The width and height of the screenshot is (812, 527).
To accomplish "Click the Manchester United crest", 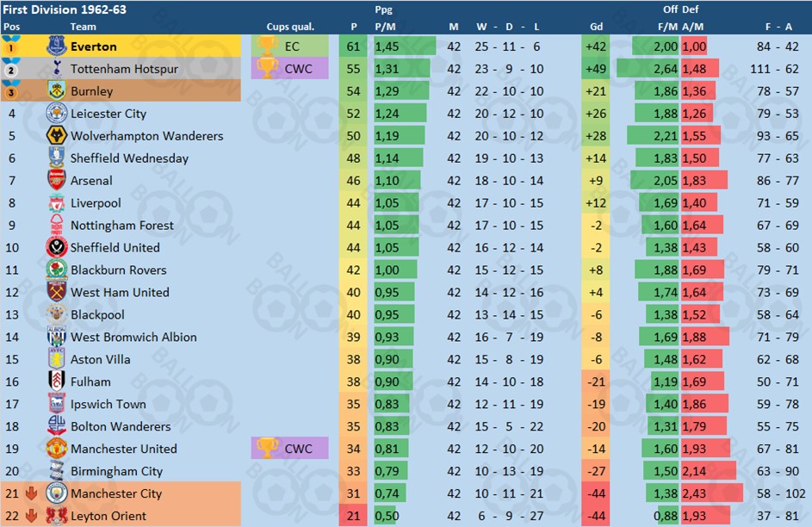I will (x=56, y=449).
